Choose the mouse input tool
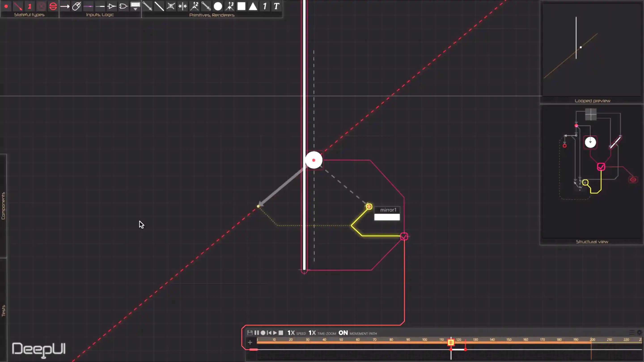The image size is (644, 362). click(76, 6)
